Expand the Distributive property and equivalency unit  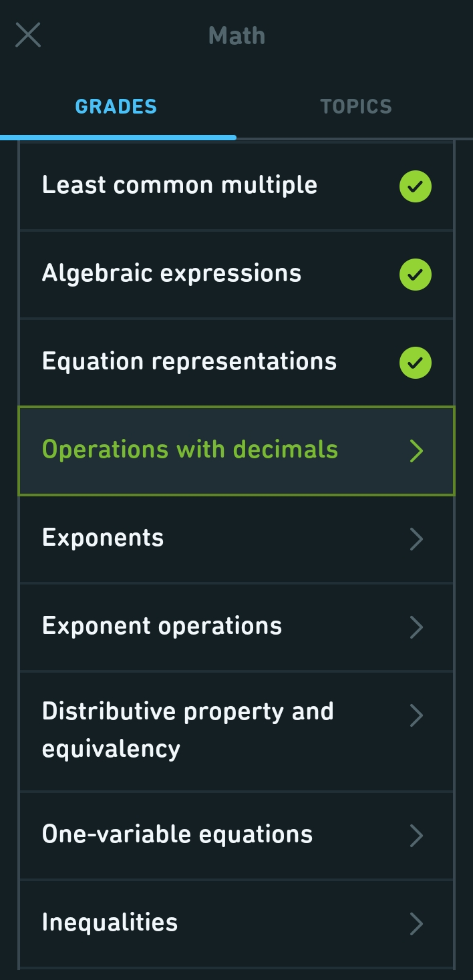236,729
